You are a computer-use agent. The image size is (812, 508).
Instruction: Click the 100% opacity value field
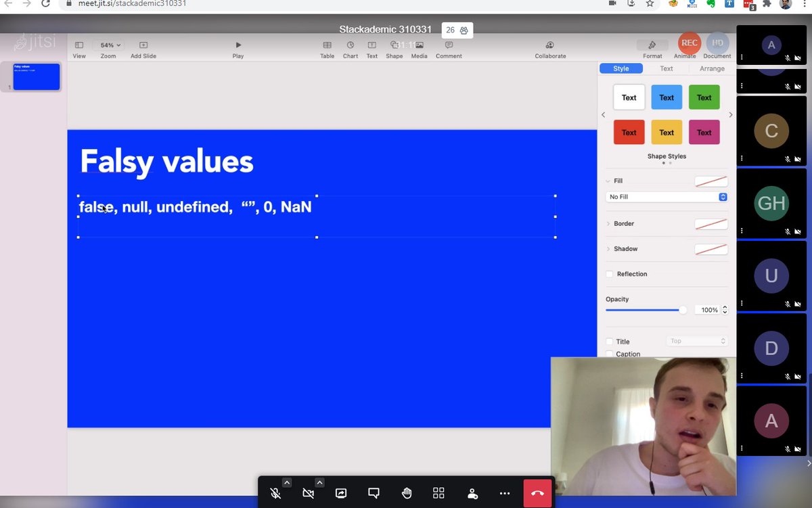point(707,310)
